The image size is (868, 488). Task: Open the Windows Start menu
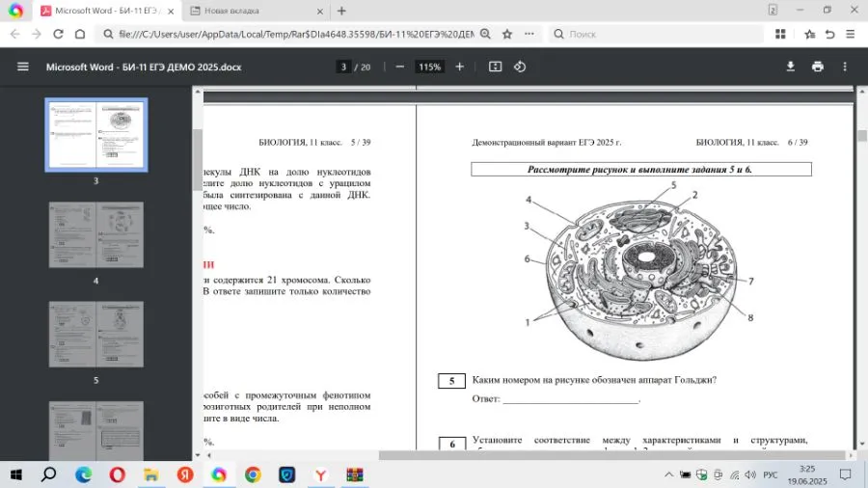coord(16,474)
